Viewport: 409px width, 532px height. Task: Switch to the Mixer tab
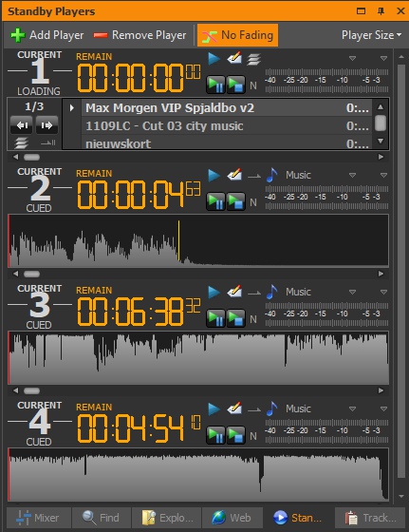pos(39,518)
